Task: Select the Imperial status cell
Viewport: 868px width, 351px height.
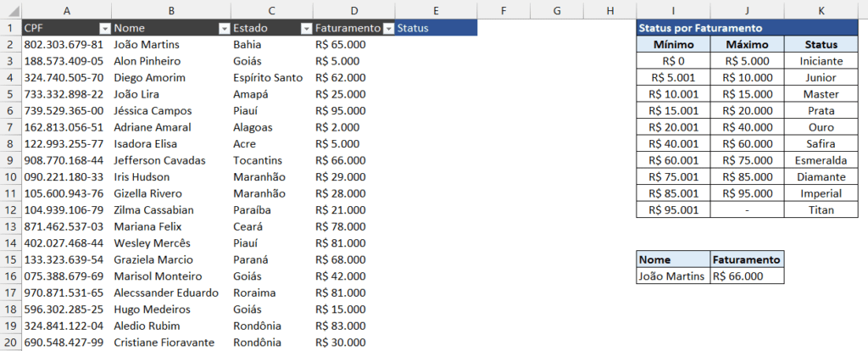Action: (x=821, y=194)
